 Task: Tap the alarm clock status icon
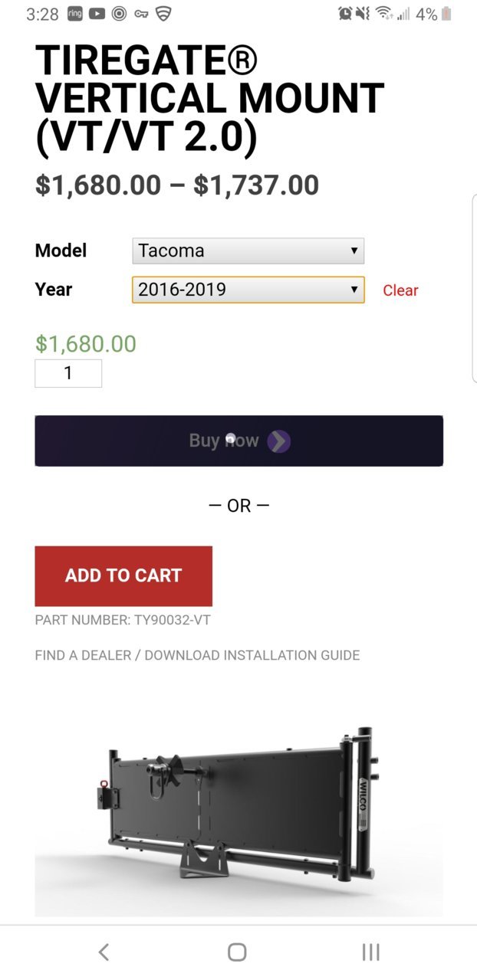345,14
